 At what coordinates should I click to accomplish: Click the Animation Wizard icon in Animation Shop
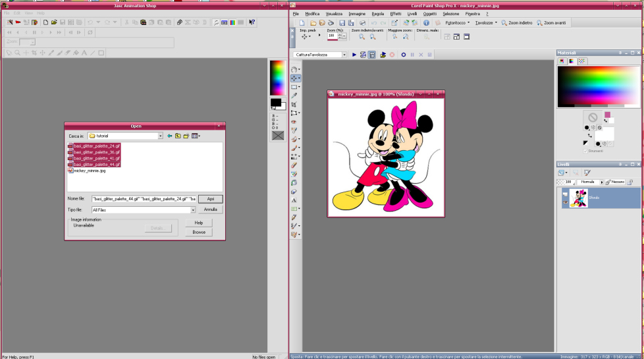[x=10, y=22]
